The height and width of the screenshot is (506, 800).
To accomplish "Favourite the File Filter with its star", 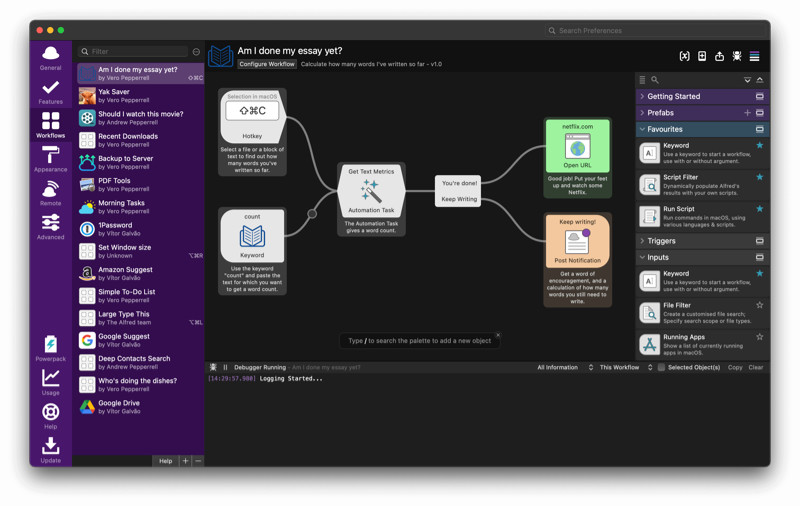I will [760, 305].
